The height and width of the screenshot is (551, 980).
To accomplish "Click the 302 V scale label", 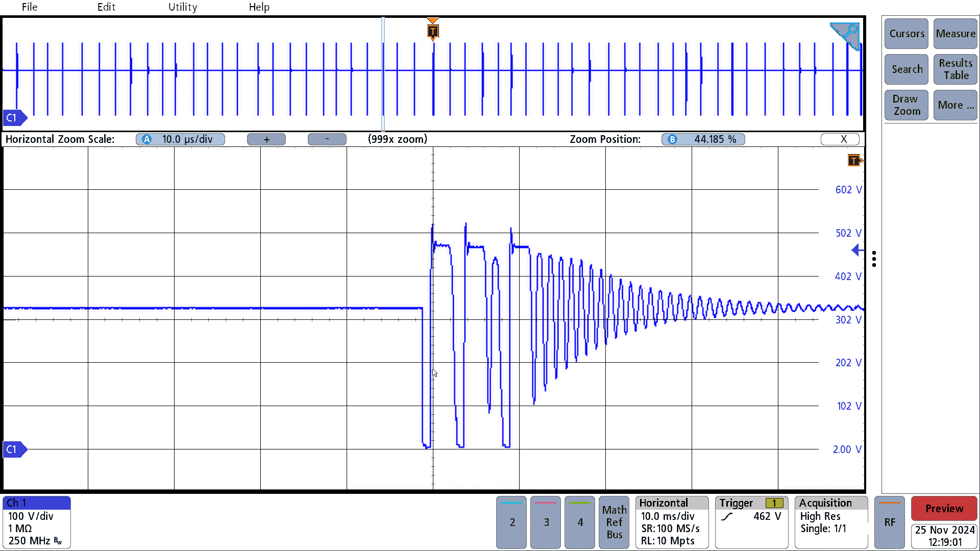I will pyautogui.click(x=848, y=320).
